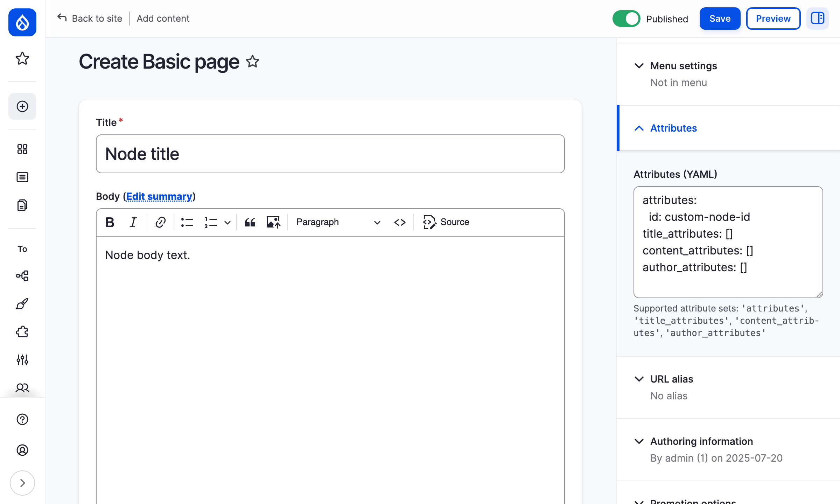Click the bulleted list icon
Viewport: 840px width, 504px height.
coord(187,222)
